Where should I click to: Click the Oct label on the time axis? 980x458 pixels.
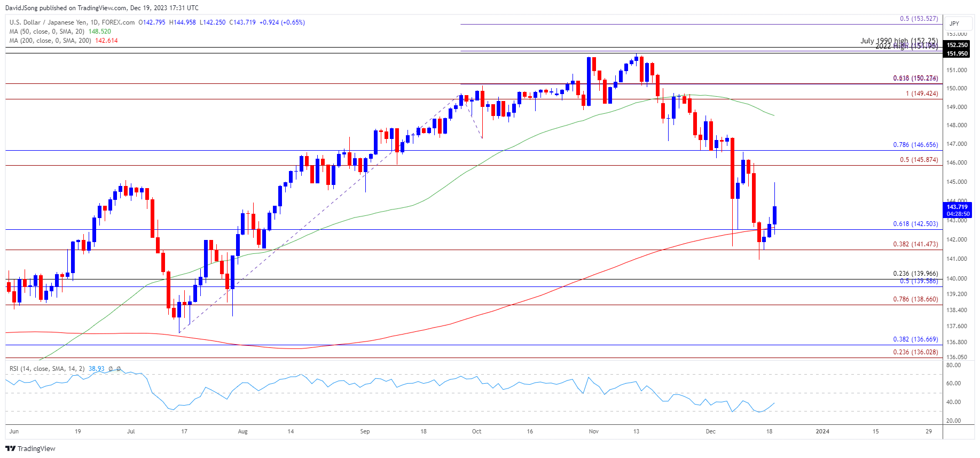(476, 431)
